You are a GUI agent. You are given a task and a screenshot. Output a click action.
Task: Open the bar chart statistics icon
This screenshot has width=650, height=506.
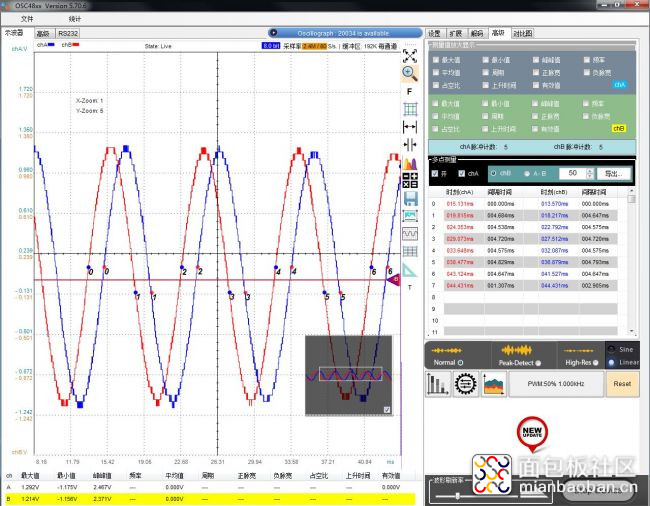438,384
